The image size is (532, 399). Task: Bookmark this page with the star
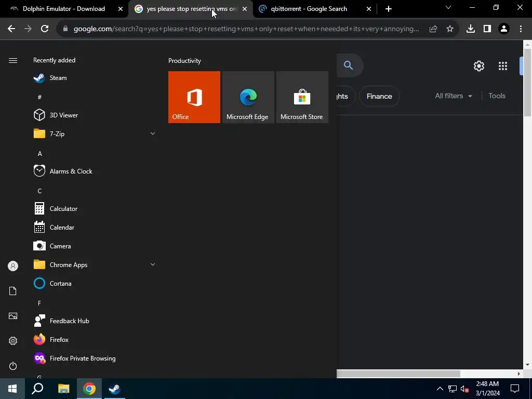tap(449, 29)
